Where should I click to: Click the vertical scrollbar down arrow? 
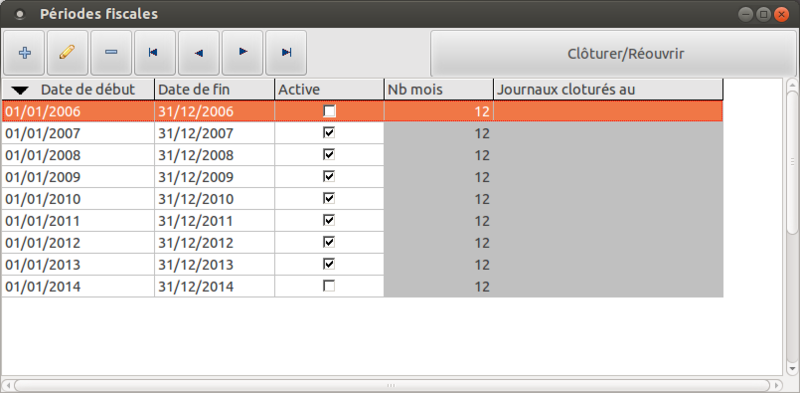[x=792, y=369]
